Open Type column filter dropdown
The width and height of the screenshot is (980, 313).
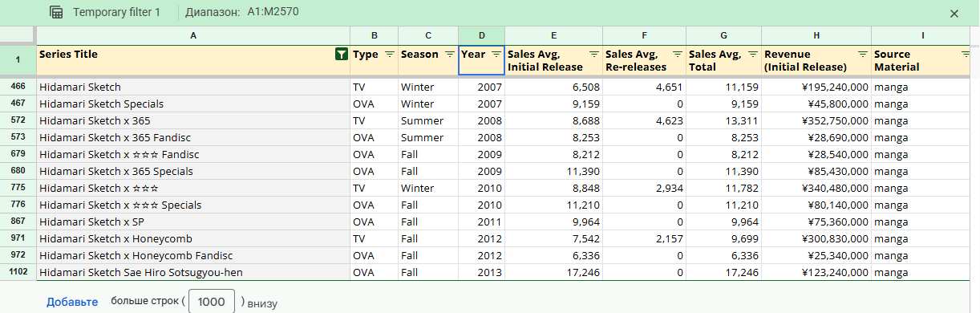[390, 54]
